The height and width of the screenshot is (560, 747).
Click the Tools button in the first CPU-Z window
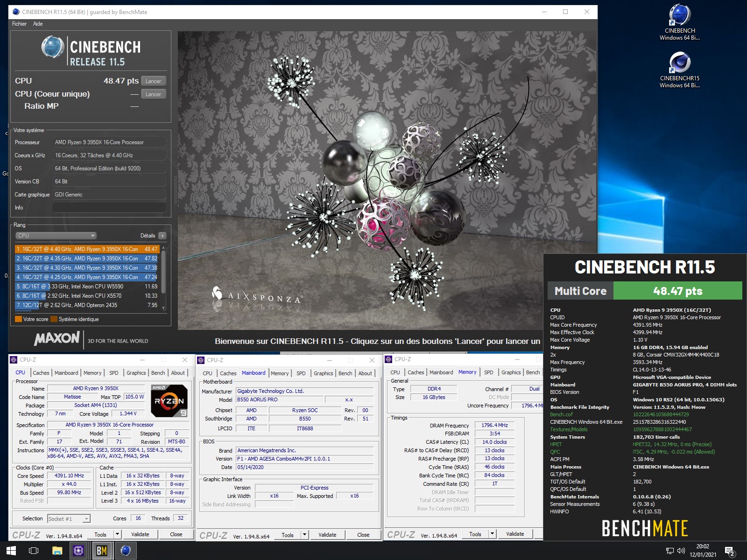pos(100,535)
